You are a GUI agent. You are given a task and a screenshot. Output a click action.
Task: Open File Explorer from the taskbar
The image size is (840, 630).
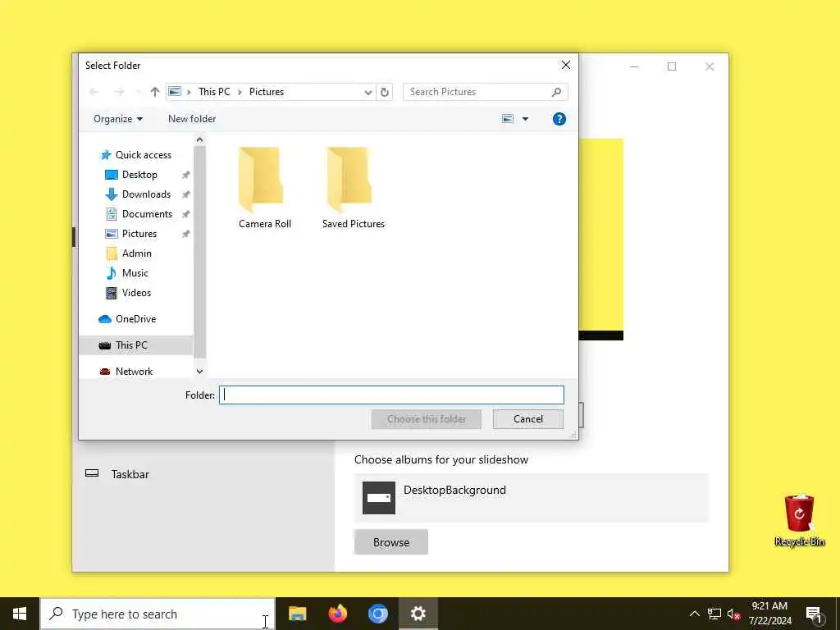tap(297, 614)
